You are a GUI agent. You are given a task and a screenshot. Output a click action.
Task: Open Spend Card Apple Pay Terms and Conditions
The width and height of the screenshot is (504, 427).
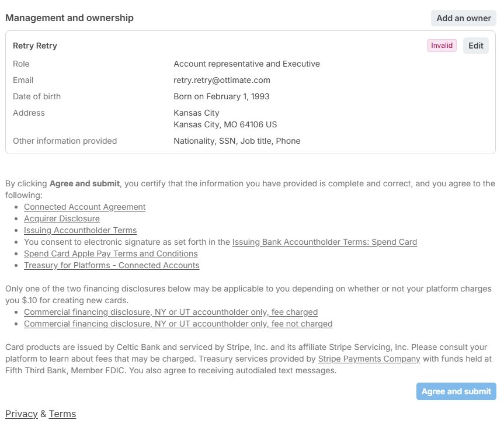point(110,254)
